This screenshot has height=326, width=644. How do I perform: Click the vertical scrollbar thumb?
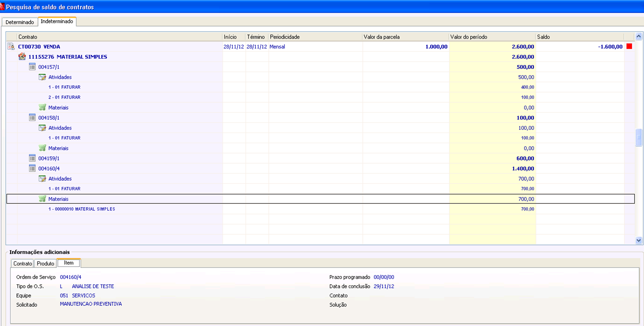[x=638, y=138]
